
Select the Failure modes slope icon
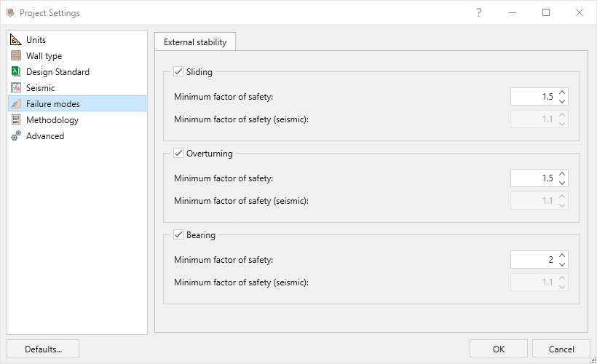click(15, 103)
